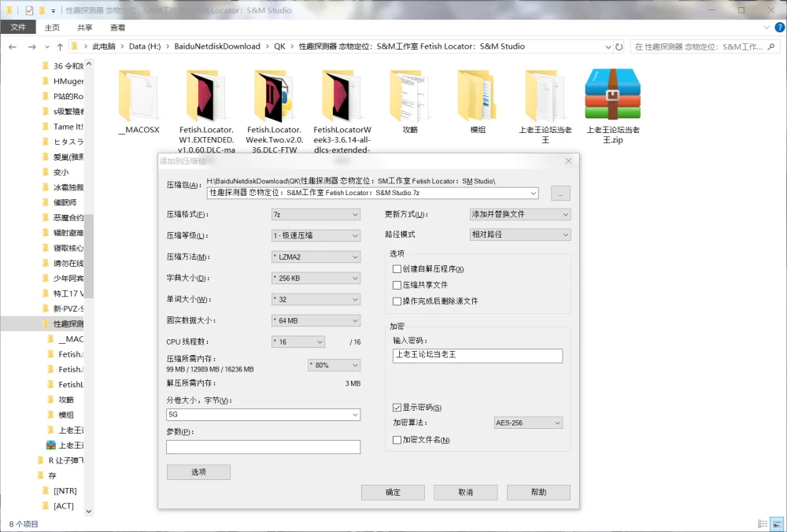The width and height of the screenshot is (787, 532).
Task: Open the 字典大小 256 KB dropdown
Action: (316, 278)
